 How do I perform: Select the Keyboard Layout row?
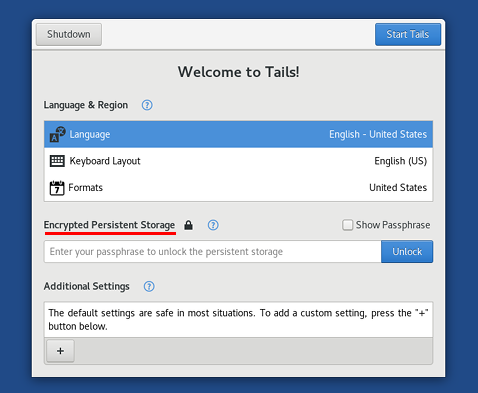click(239, 161)
